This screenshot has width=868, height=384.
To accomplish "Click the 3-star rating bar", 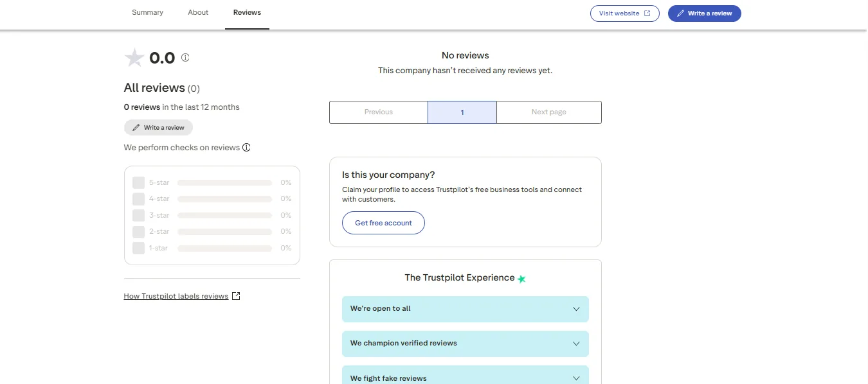I will (x=225, y=215).
